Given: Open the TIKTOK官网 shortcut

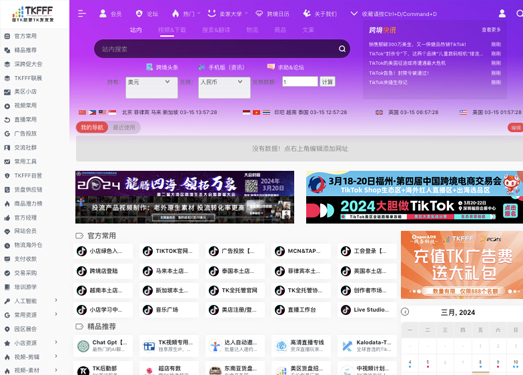Looking at the screenshot, I should (x=169, y=251).
